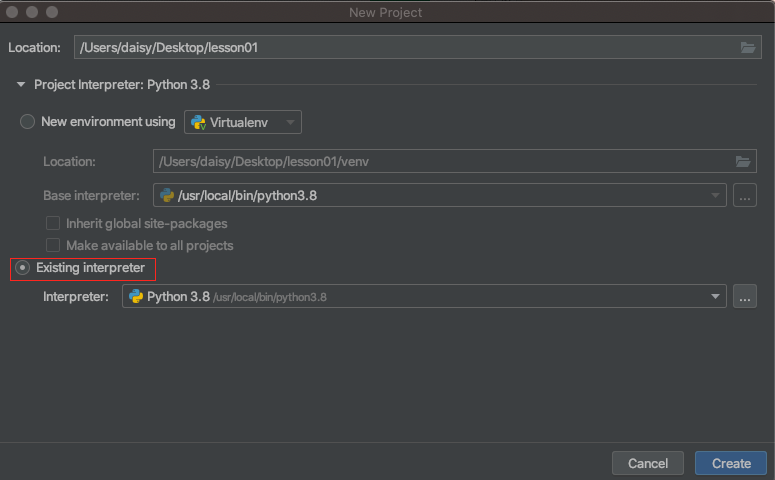
Task: Browse folder for venv Location field
Action: (x=743, y=161)
